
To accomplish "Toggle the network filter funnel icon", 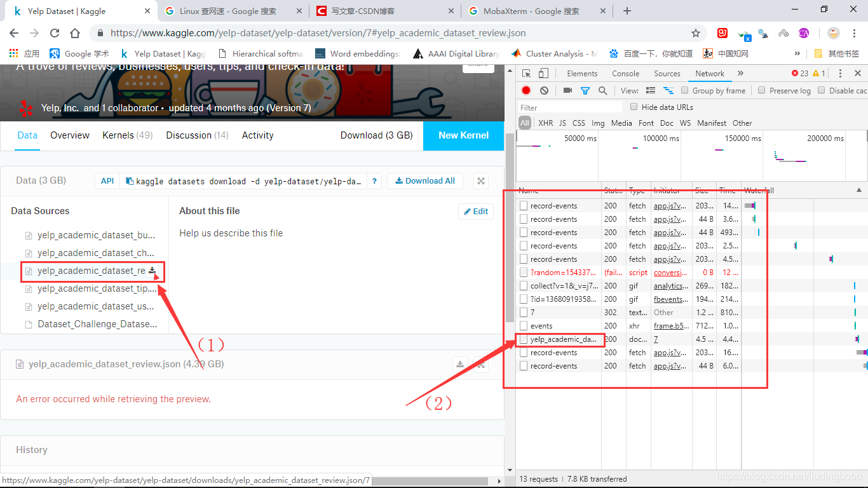I will [x=585, y=91].
